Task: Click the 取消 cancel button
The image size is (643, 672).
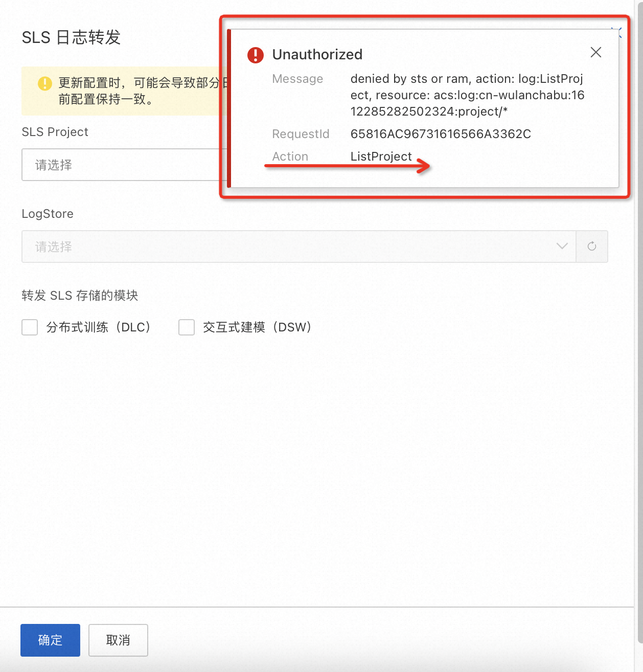Action: coord(118,640)
